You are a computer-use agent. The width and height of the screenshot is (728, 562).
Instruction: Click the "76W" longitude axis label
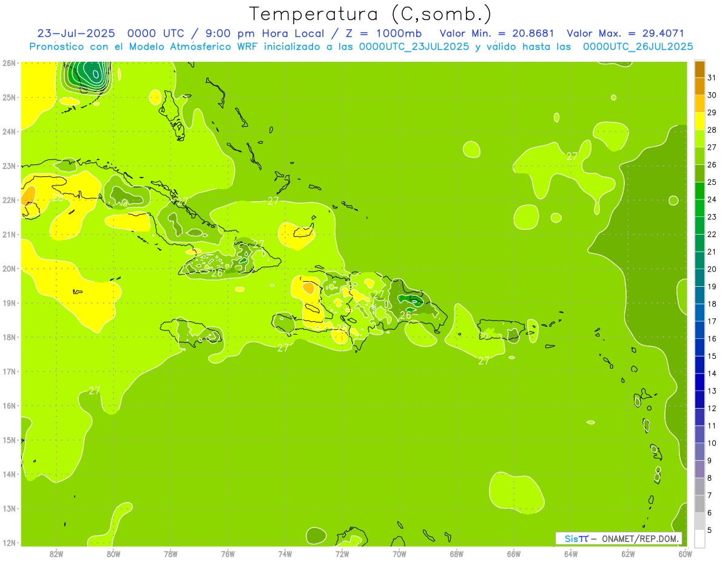tap(228, 554)
